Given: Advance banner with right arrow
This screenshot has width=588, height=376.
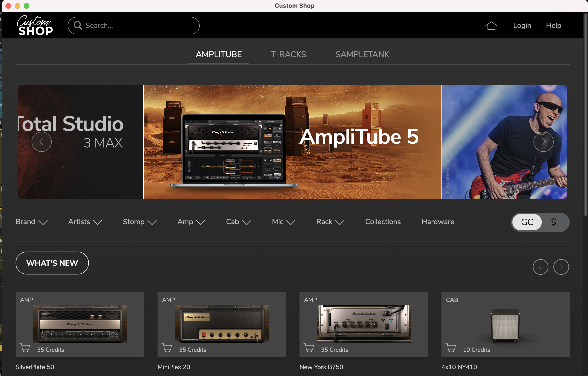Looking at the screenshot, I should pos(543,142).
